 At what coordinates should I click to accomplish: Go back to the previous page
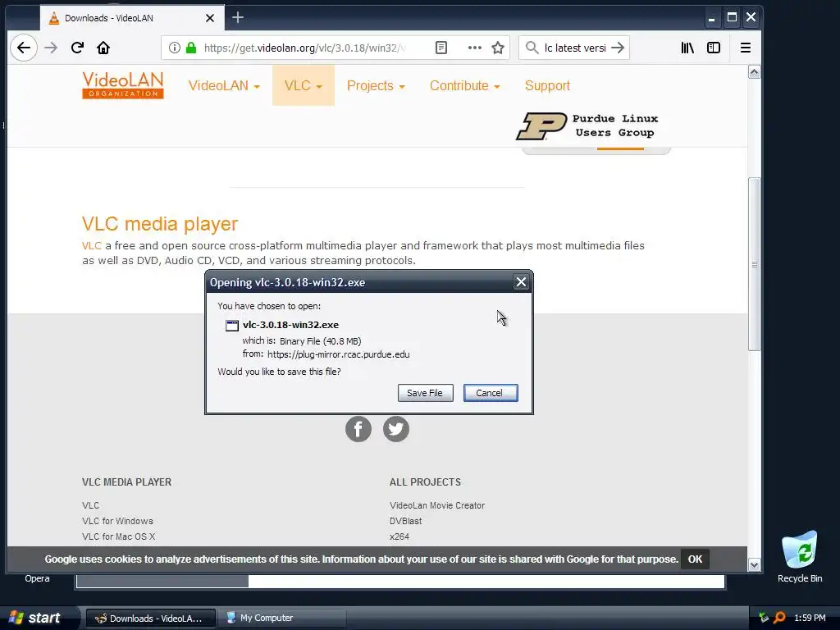coord(24,48)
